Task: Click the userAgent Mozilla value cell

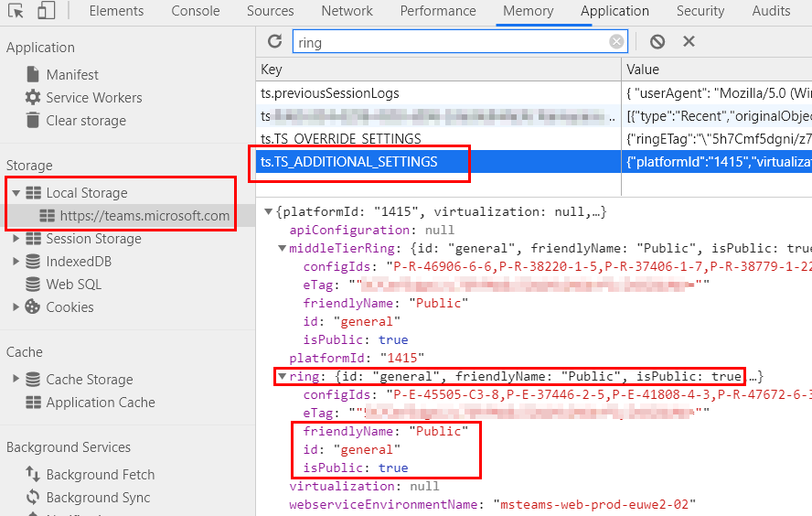Action: coord(717,93)
